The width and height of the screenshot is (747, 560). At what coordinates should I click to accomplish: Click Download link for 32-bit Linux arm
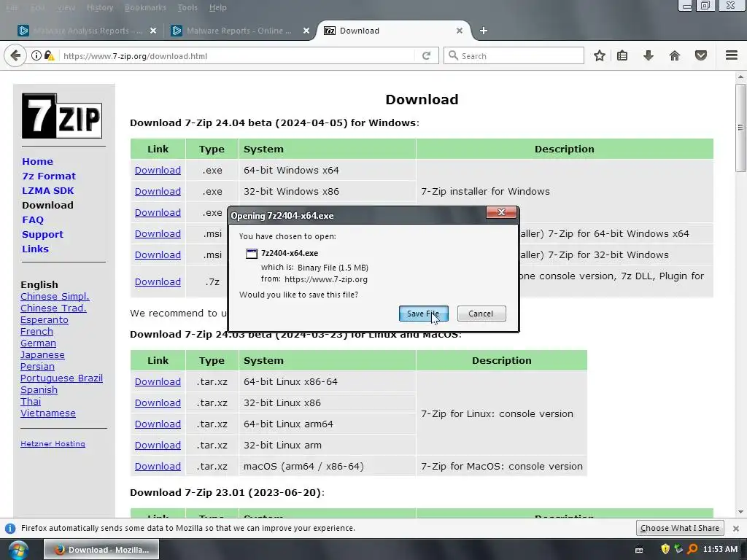(158, 446)
